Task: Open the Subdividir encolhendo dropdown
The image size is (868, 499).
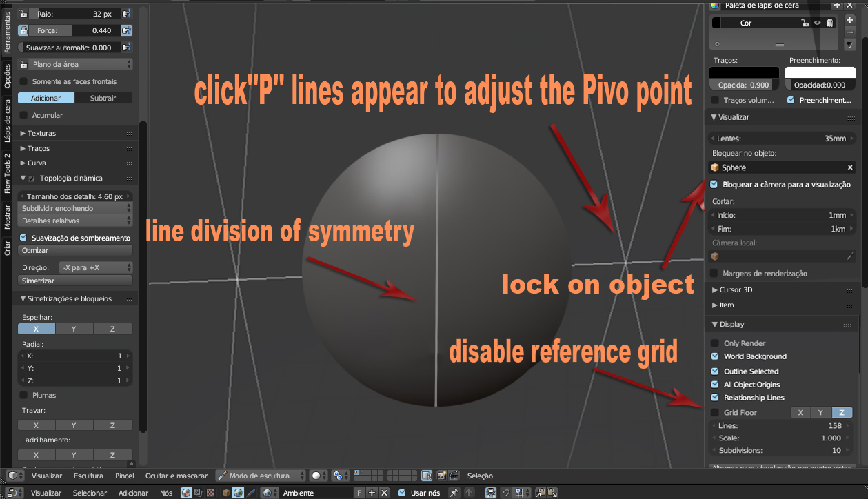Action: coord(75,208)
